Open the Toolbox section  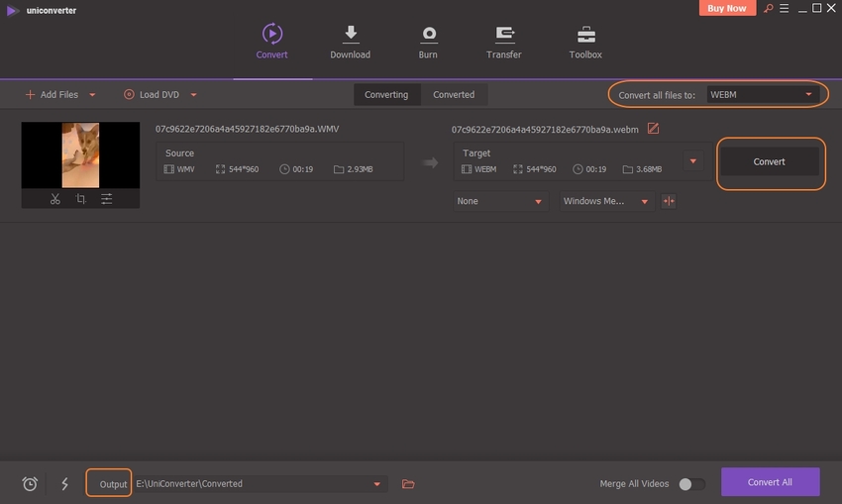pos(585,42)
